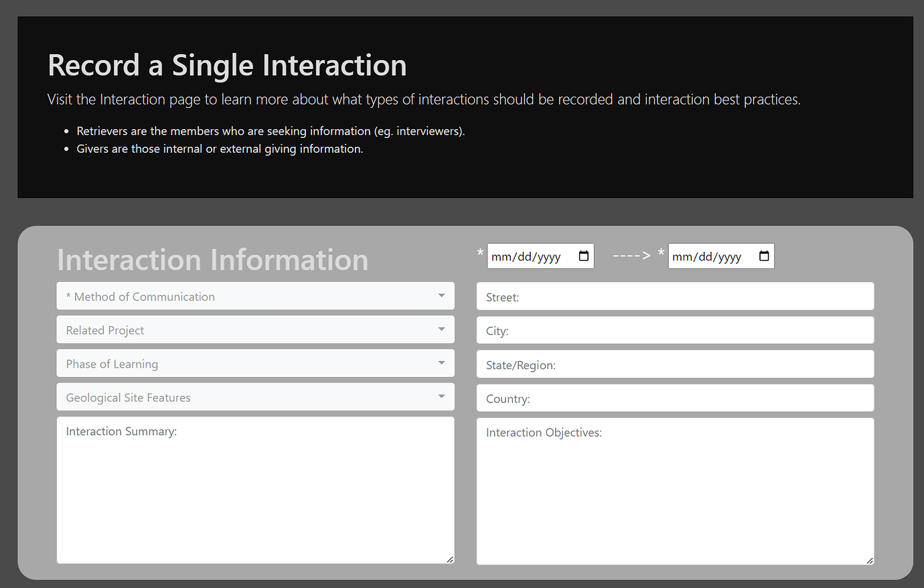This screenshot has width=924, height=588.
Task: Click the Interaction Summary resize handle
Action: tap(450, 559)
